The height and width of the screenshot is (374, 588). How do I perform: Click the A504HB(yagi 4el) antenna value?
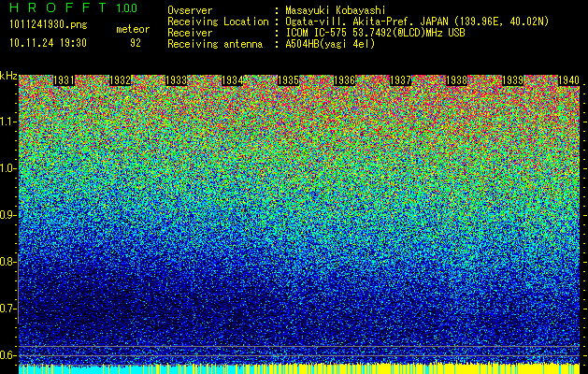point(330,44)
